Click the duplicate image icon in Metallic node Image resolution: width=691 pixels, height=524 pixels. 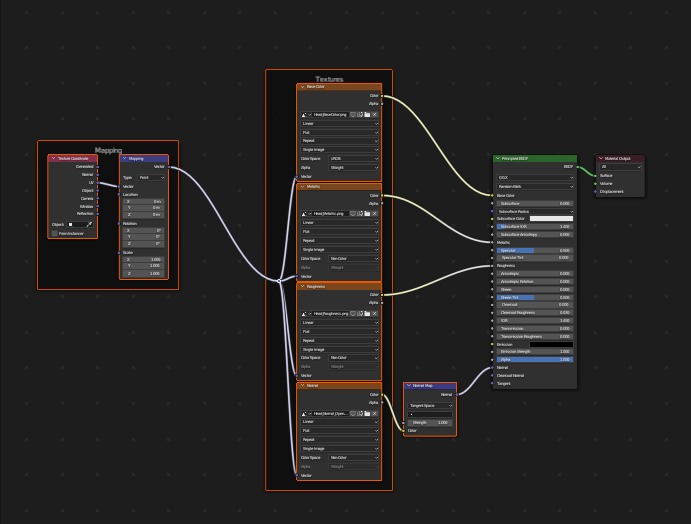pos(360,214)
